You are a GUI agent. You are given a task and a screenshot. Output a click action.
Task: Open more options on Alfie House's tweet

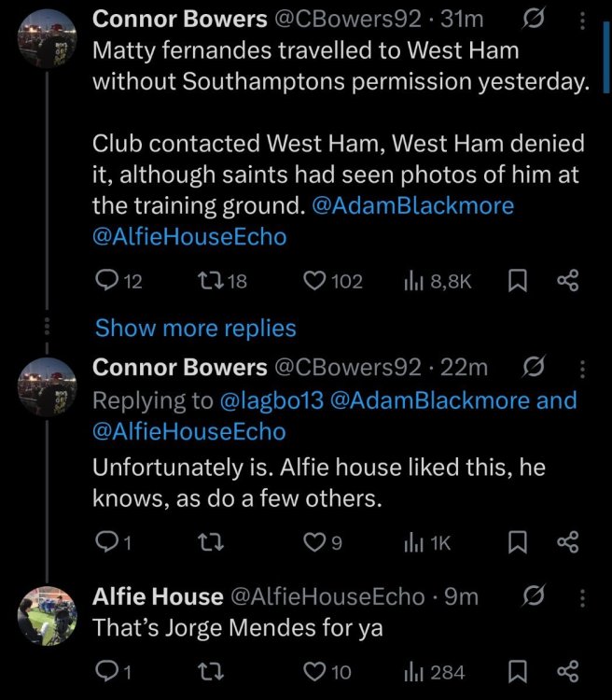tap(583, 596)
